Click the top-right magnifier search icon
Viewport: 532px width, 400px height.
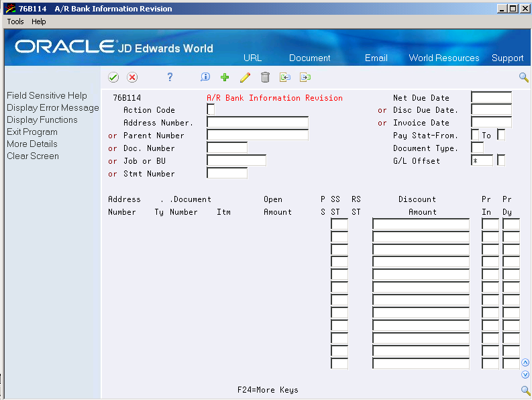coord(524,77)
